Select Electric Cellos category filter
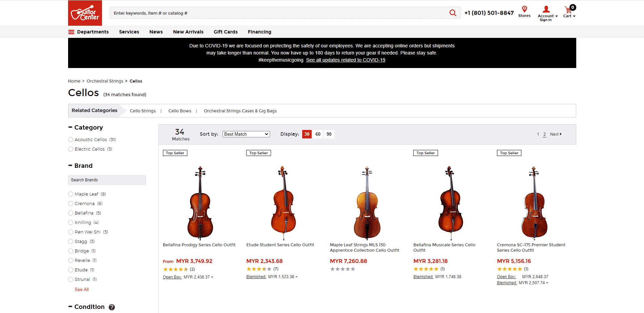Screen dimensions: 644x313 click(70, 149)
